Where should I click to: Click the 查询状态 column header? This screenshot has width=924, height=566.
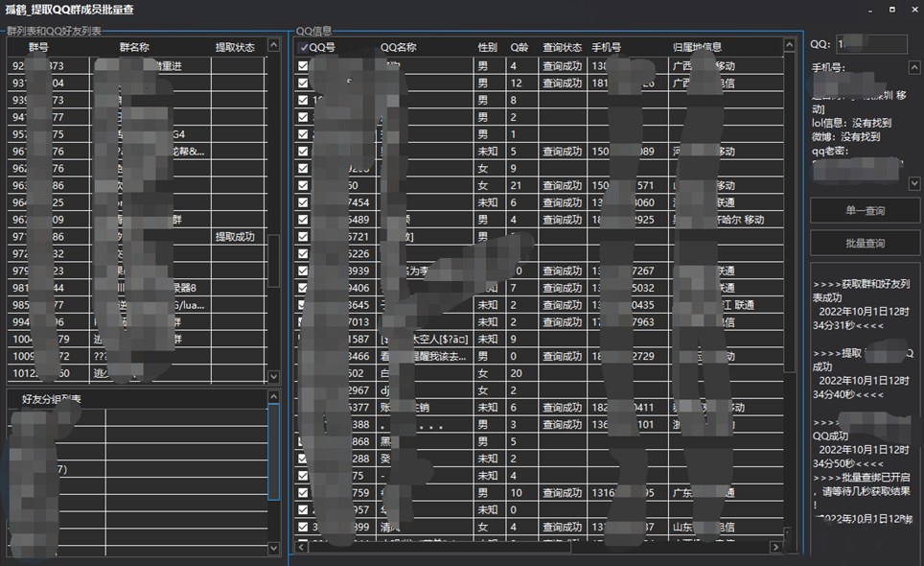[x=562, y=47]
